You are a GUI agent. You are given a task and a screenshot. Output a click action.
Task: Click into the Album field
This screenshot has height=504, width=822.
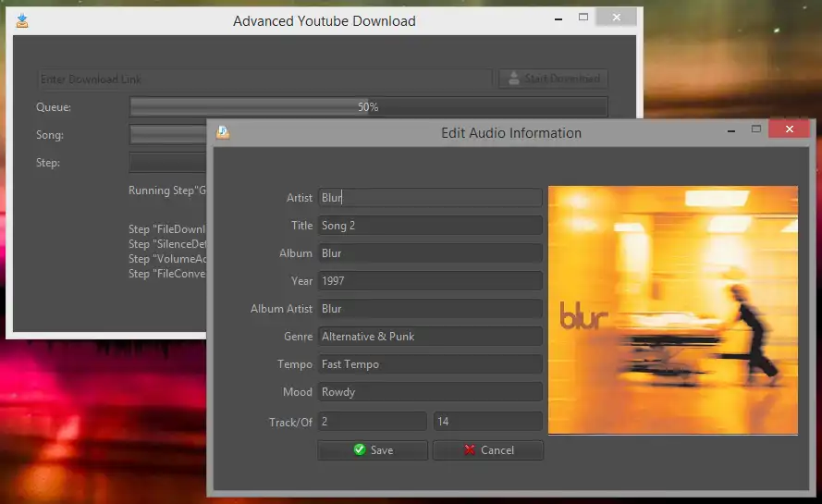coord(430,253)
